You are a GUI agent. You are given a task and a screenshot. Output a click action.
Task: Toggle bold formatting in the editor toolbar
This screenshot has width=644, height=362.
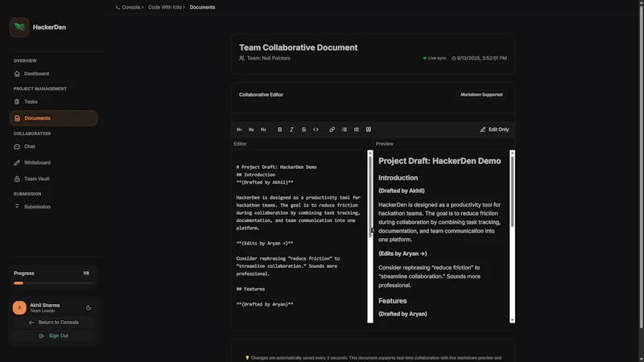point(279,130)
